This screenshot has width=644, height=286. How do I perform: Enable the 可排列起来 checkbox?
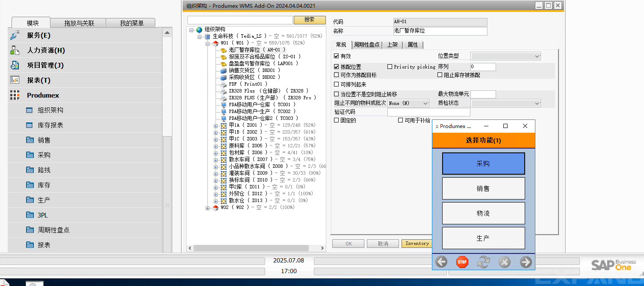pyautogui.click(x=336, y=84)
